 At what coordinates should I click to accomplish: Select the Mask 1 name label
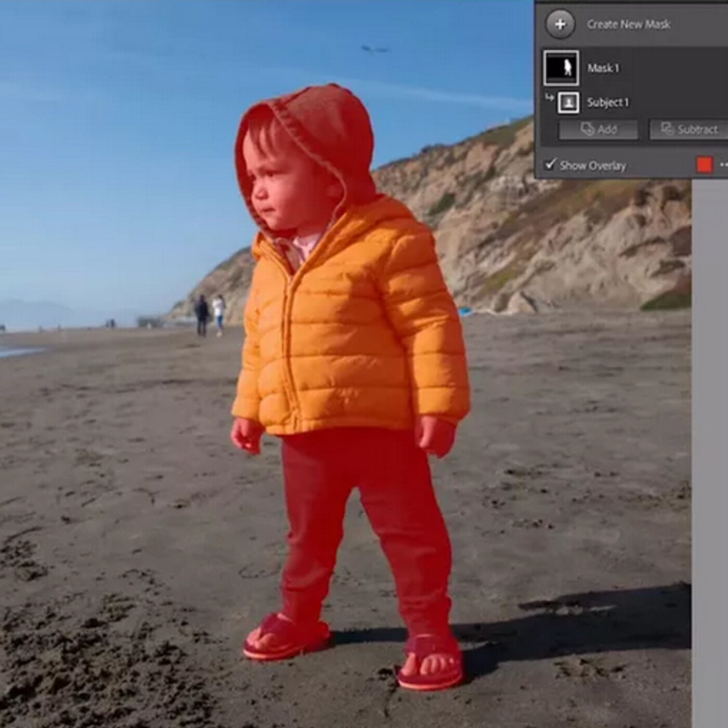pyautogui.click(x=603, y=68)
